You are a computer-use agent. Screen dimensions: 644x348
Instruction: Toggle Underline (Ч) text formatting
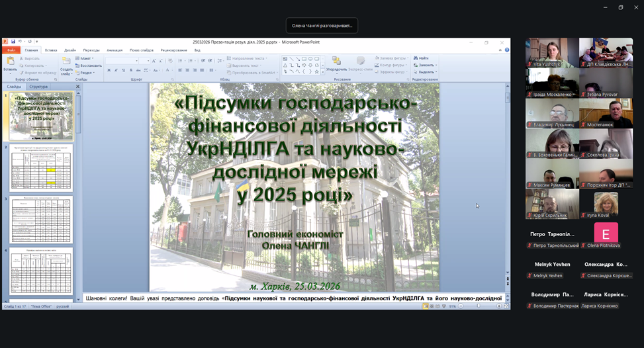tap(122, 70)
